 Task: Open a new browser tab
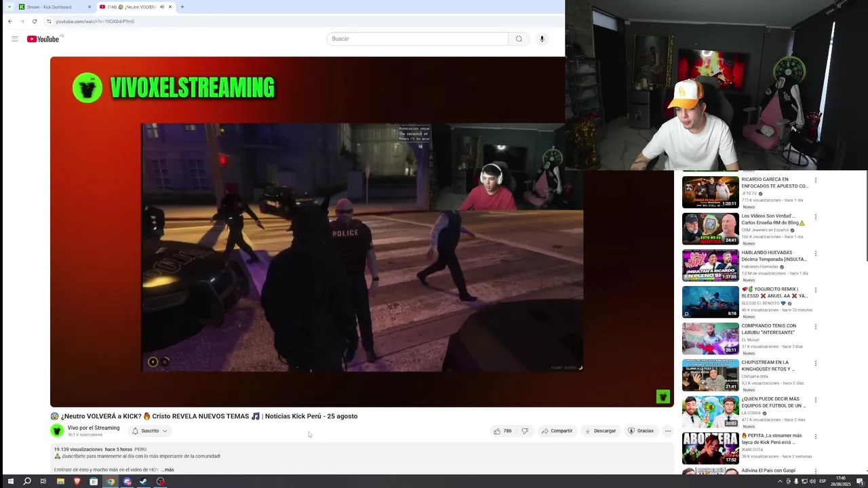tap(182, 7)
